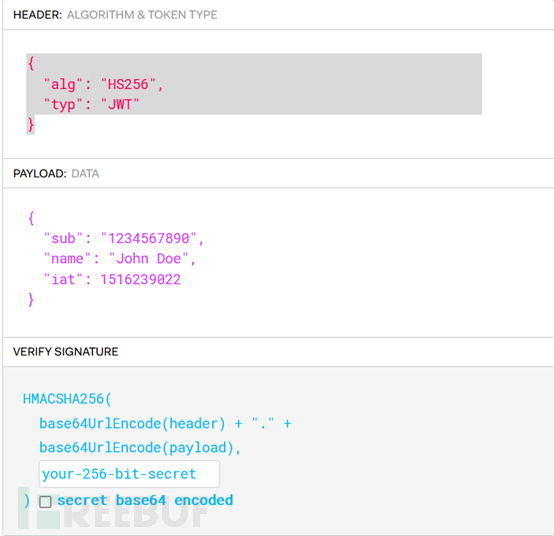Click the opening brace of the header JSON
Viewport: 554px width, 536px height.
31,64
